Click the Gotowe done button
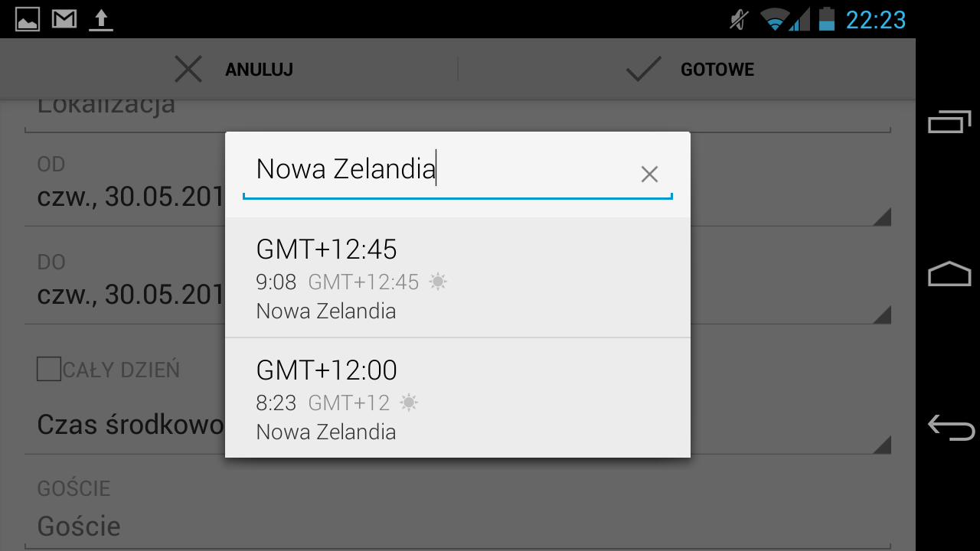 689,70
